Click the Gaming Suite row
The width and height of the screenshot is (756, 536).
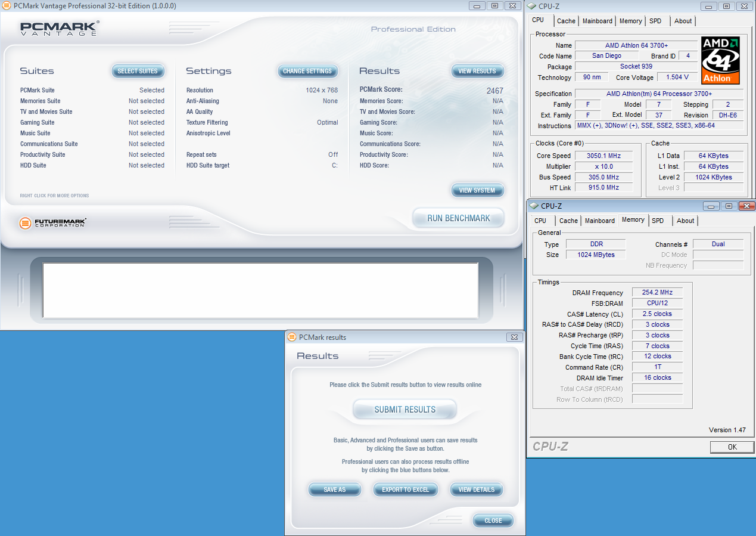[x=92, y=122]
